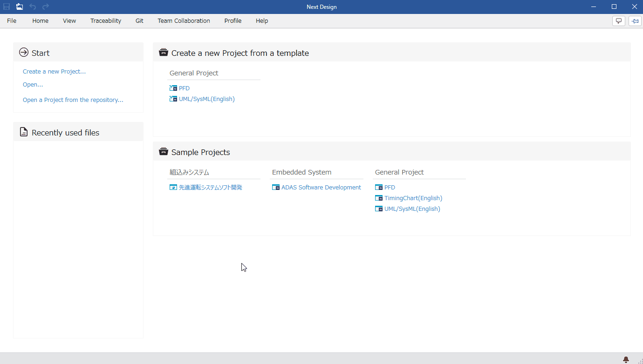The image size is (643, 364).
Task: Click the Undo arrow icon
Action: click(33, 7)
